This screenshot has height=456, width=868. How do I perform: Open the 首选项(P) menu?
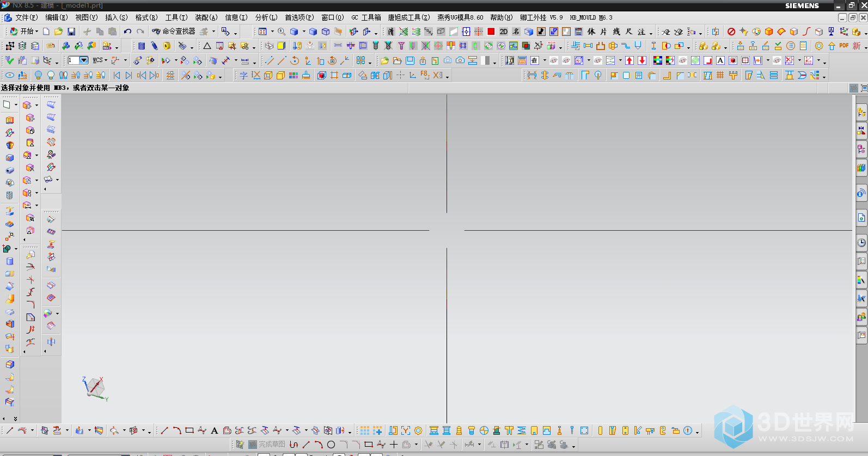pos(299,17)
